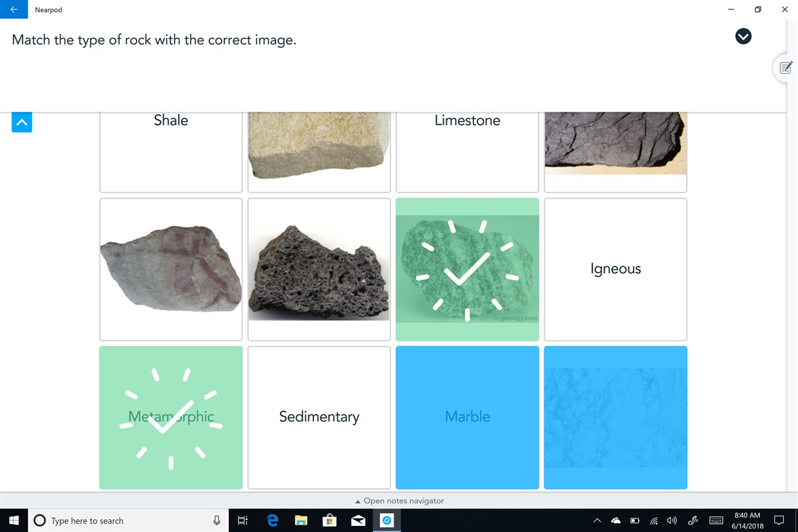This screenshot has height=532, width=798.
Task: Toggle the green checkmarked rock image tile
Action: click(x=467, y=269)
